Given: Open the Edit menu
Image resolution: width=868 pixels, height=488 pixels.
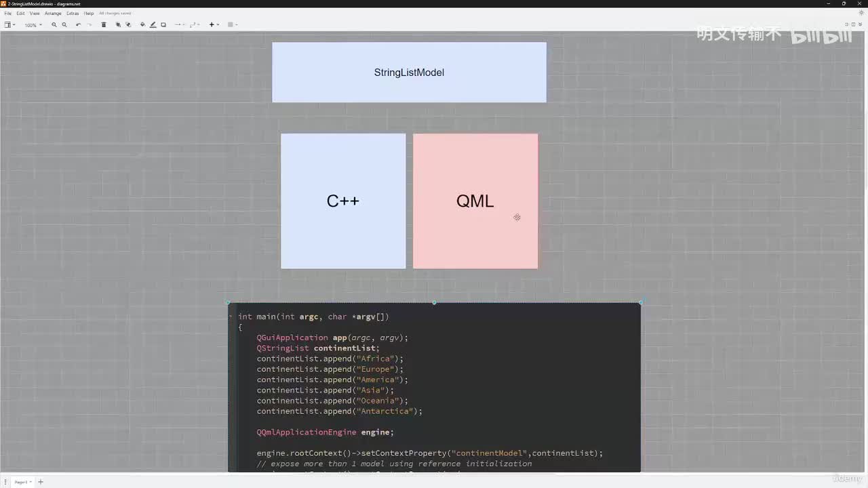Looking at the screenshot, I should point(20,14).
